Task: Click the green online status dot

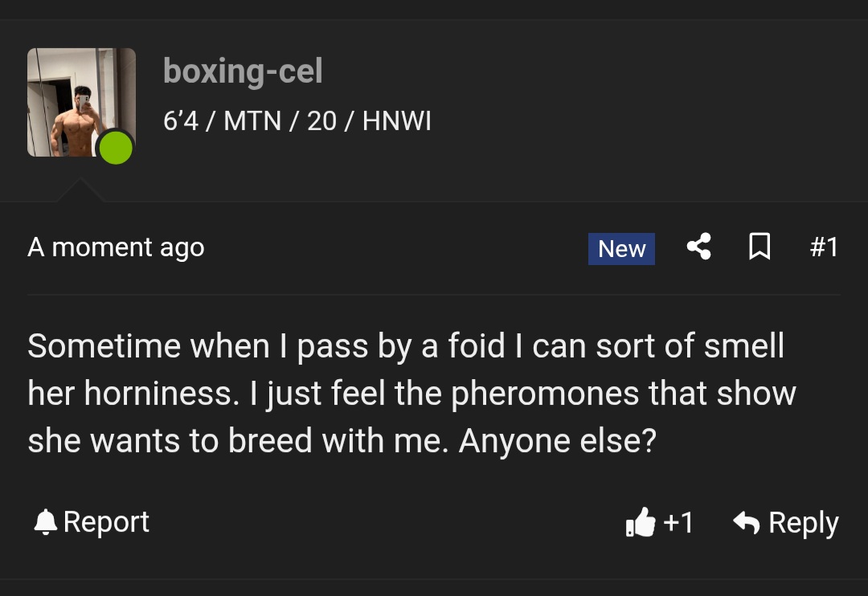Action: 116,149
